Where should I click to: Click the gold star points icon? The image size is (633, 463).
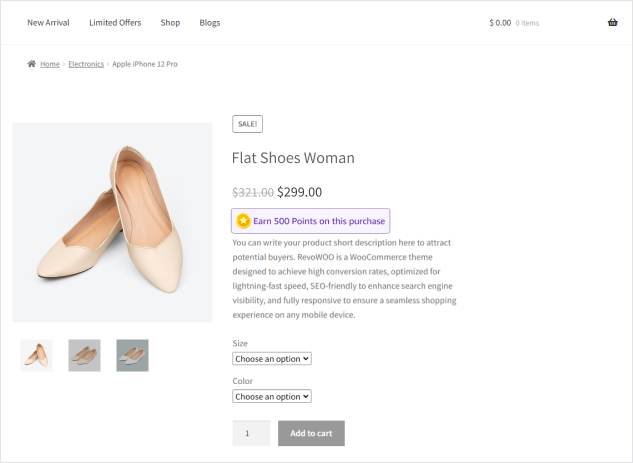click(x=243, y=221)
